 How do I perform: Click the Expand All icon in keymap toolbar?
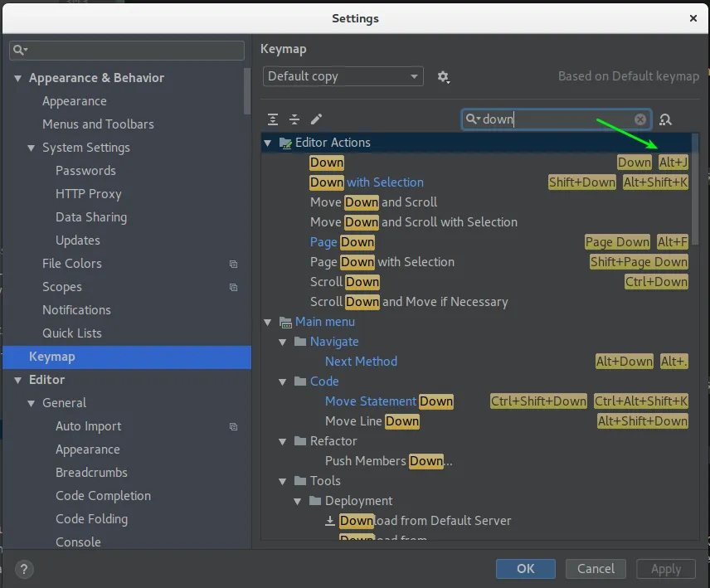pos(273,119)
